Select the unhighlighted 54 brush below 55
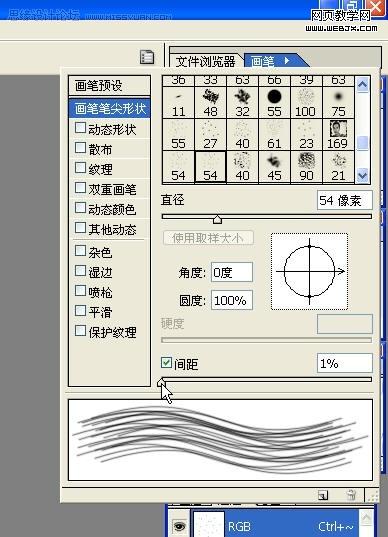The image size is (388, 537). coord(178,166)
